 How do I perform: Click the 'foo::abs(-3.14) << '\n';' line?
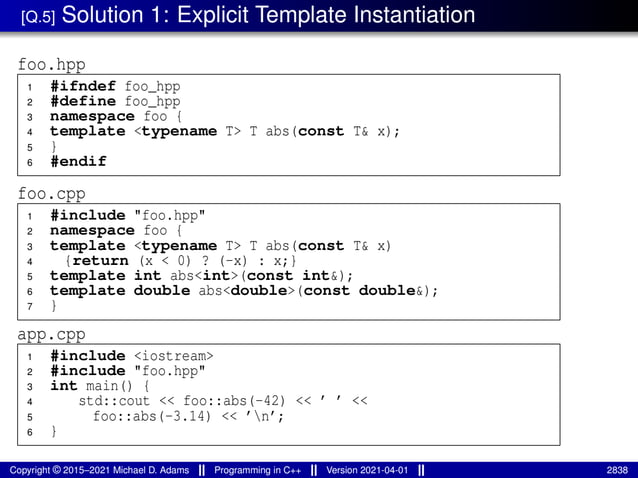(188, 416)
